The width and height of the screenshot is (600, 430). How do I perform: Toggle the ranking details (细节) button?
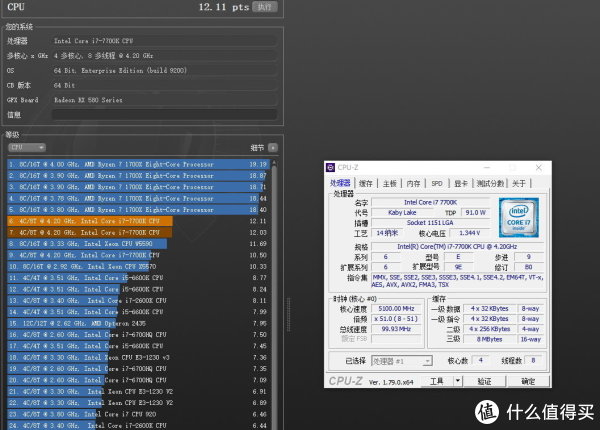coord(273,148)
